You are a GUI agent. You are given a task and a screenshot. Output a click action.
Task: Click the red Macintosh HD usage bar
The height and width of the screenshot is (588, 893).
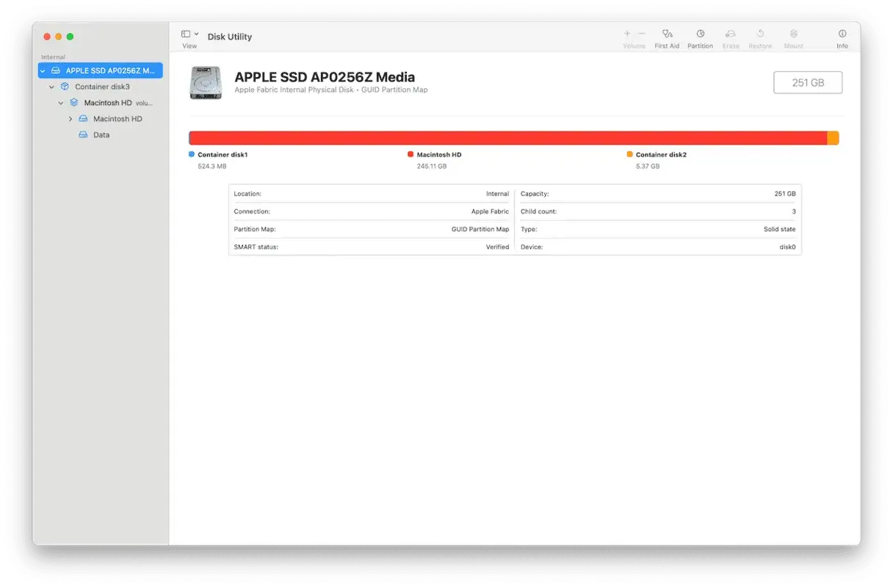508,138
